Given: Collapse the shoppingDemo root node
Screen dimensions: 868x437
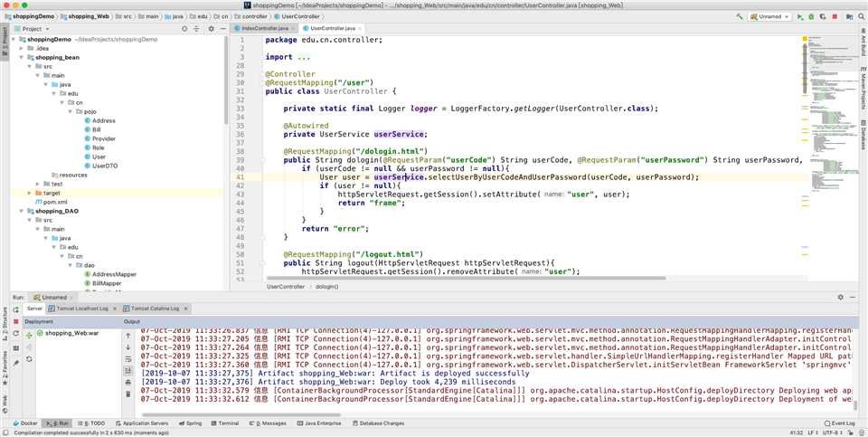Looking at the screenshot, I should click(x=14, y=39).
